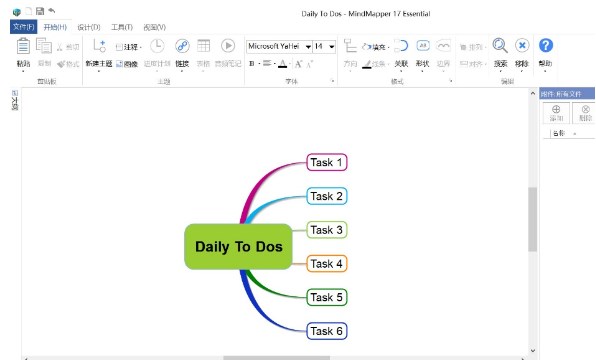Click the Boundary (边界) cloud icon

click(x=443, y=46)
